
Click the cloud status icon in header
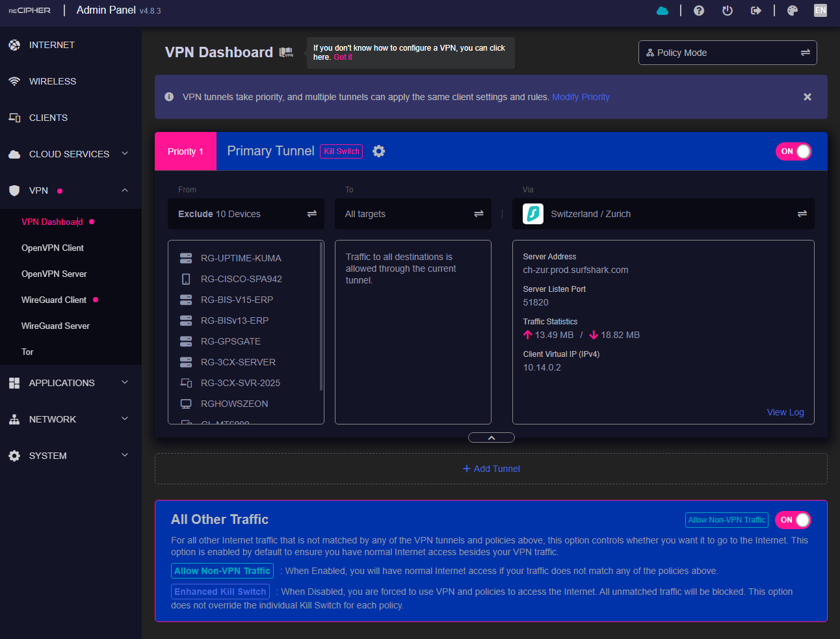point(663,10)
